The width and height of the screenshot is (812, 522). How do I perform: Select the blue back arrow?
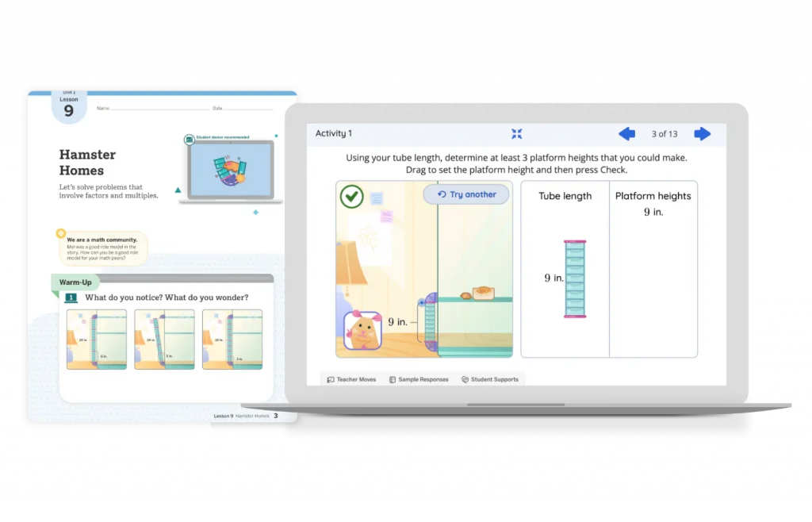[626, 133]
